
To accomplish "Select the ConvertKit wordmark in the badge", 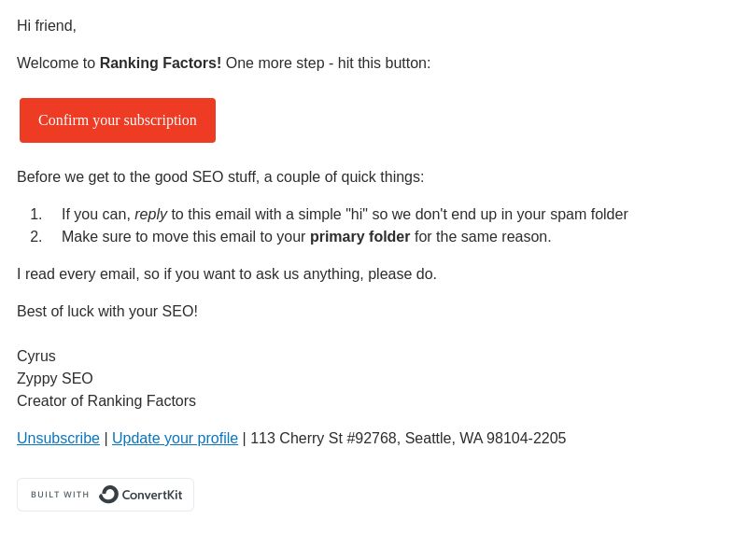I will 152,495.
